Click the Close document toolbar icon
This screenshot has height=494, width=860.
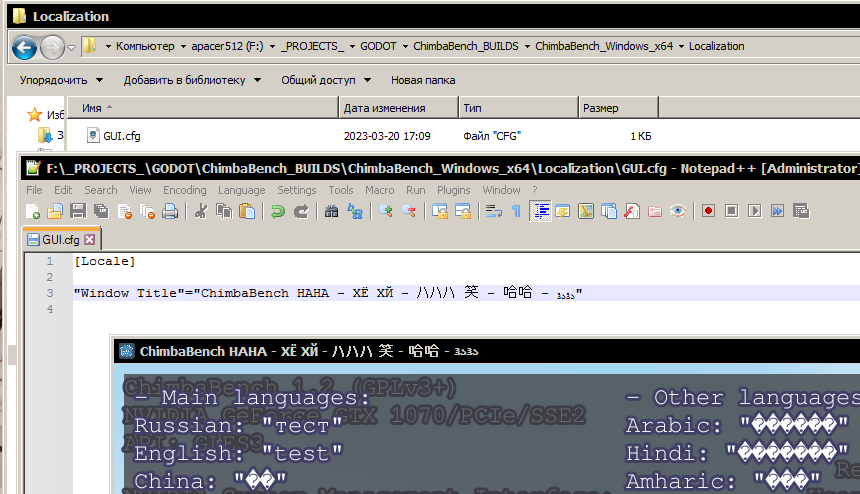click(125, 211)
